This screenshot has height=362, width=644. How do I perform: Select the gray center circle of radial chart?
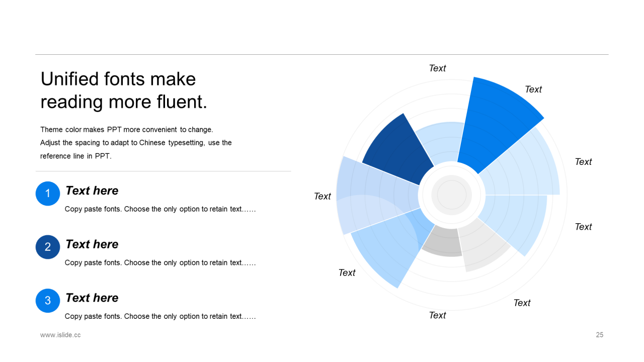[452, 195]
